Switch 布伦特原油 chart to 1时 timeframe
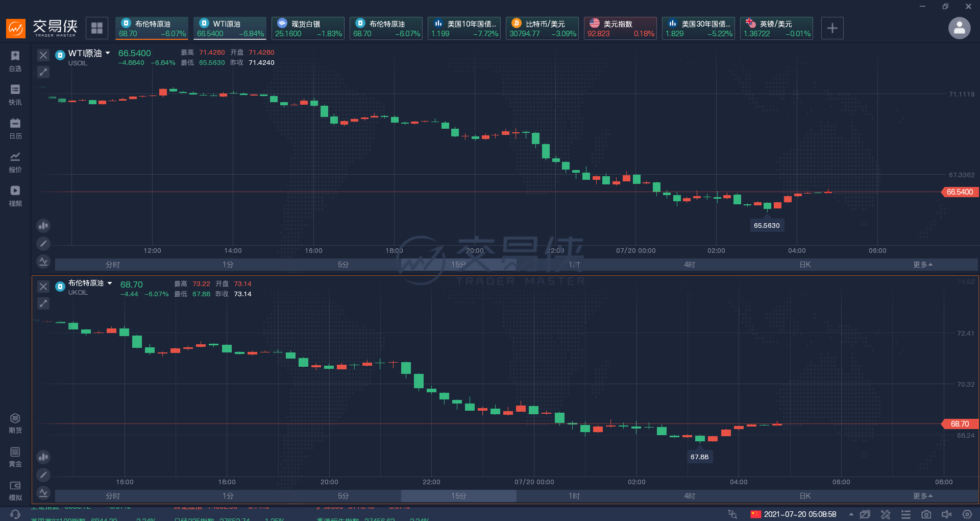 pyautogui.click(x=574, y=496)
